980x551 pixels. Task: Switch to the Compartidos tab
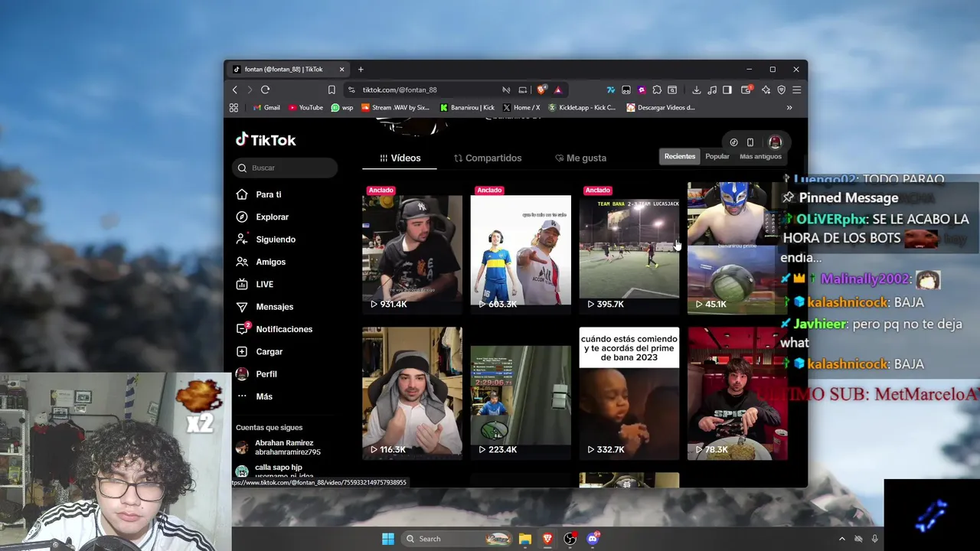coord(488,158)
